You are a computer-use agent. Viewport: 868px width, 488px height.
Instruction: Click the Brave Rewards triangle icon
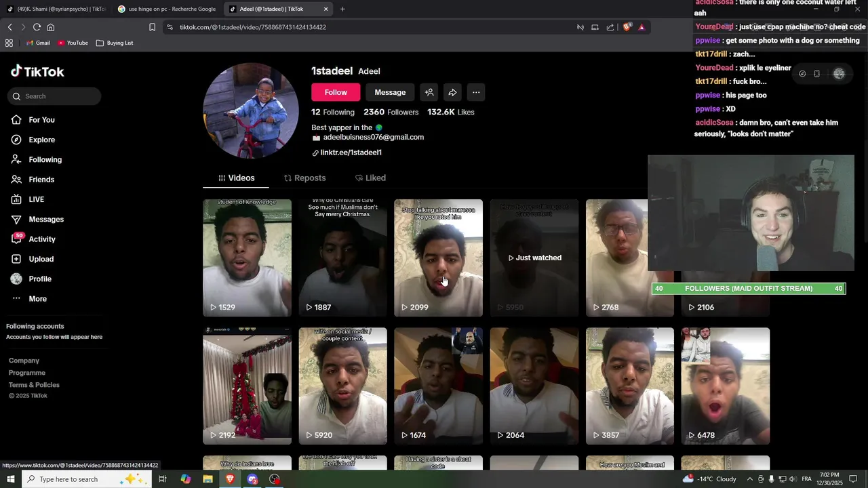(642, 27)
